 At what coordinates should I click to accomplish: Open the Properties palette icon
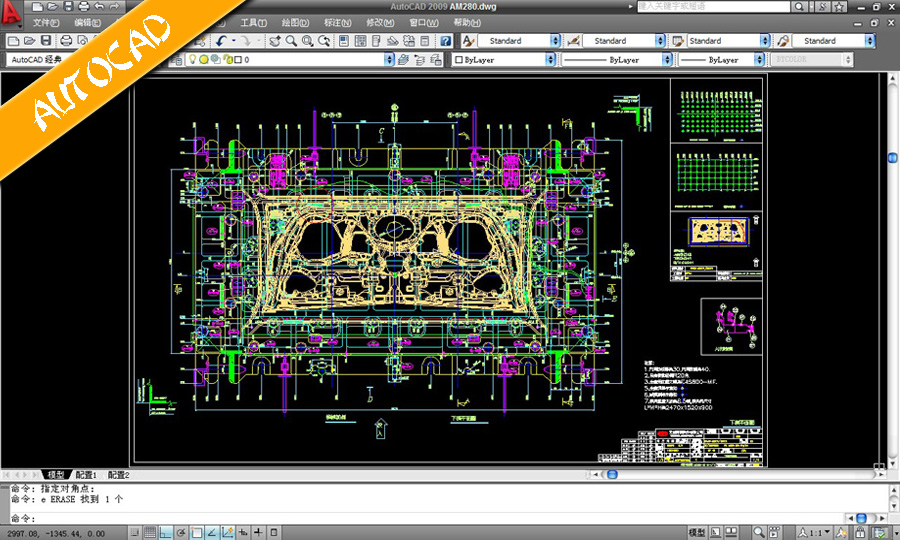(x=344, y=41)
